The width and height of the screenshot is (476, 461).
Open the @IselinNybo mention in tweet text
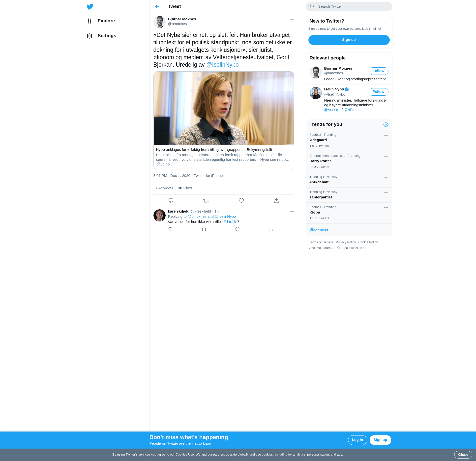click(x=222, y=65)
